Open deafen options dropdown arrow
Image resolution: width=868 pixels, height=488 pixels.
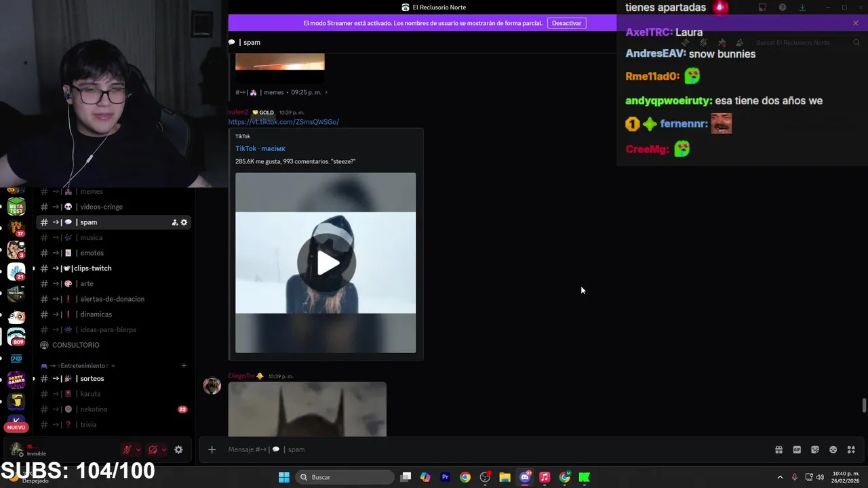(x=164, y=449)
